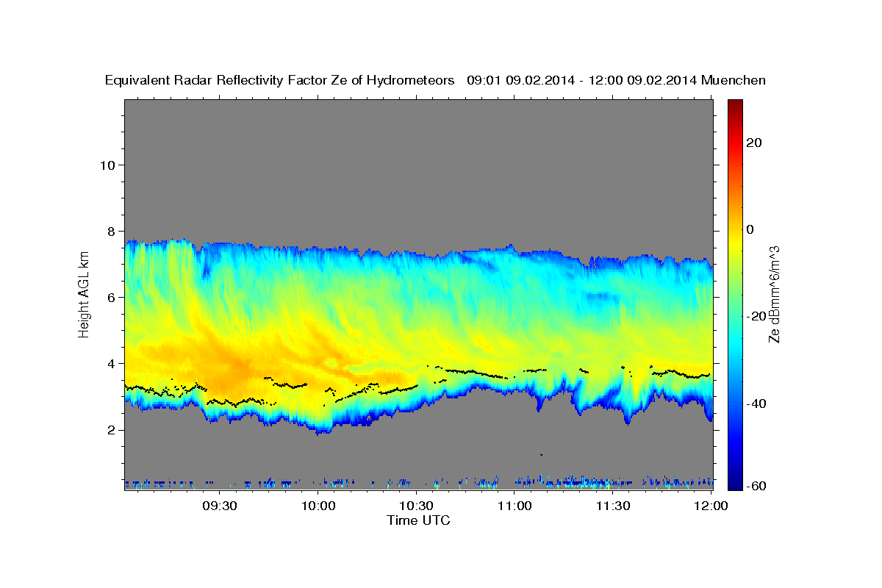Click the height tick label '4'
This screenshot has height=588, width=882.
point(111,363)
